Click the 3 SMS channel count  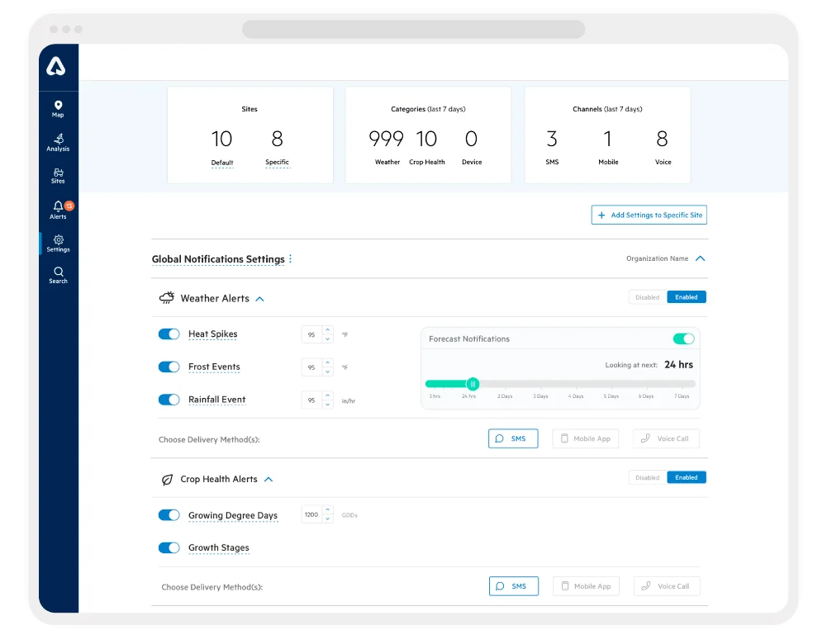[552, 140]
